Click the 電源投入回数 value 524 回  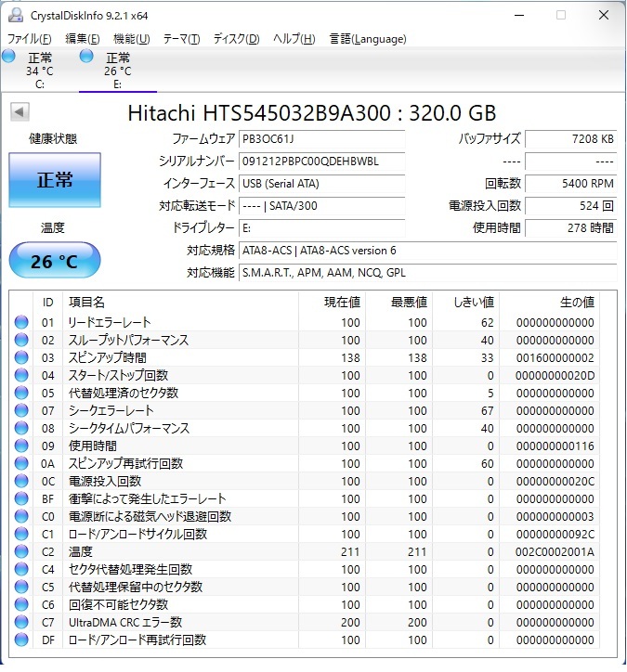pos(571,206)
